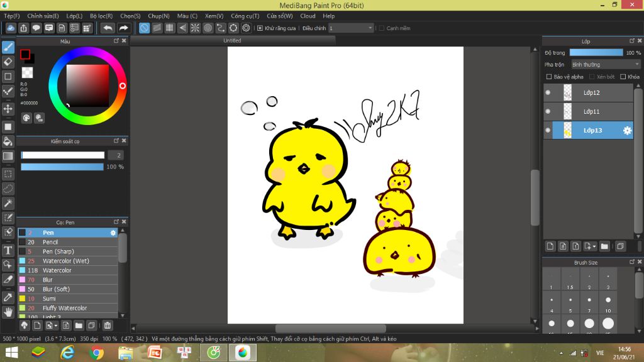Click the export share icon
The height and width of the screenshot is (362, 644).
tap(23, 28)
